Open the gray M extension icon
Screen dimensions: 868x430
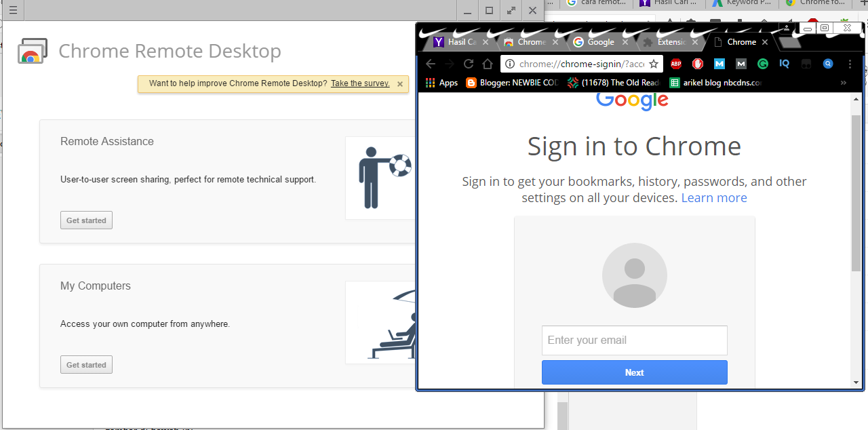click(x=741, y=64)
